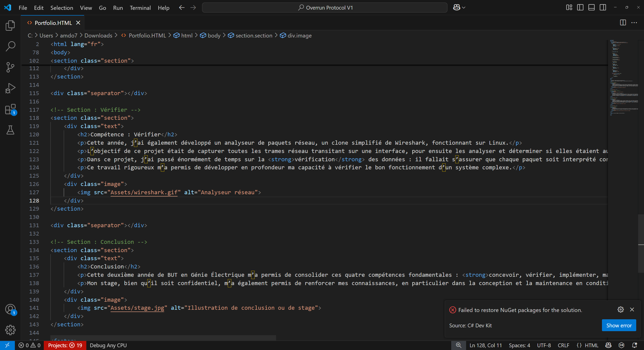Screen dimensions: 644x350
Task: Open the Testing flask view
Action: (x=10, y=130)
